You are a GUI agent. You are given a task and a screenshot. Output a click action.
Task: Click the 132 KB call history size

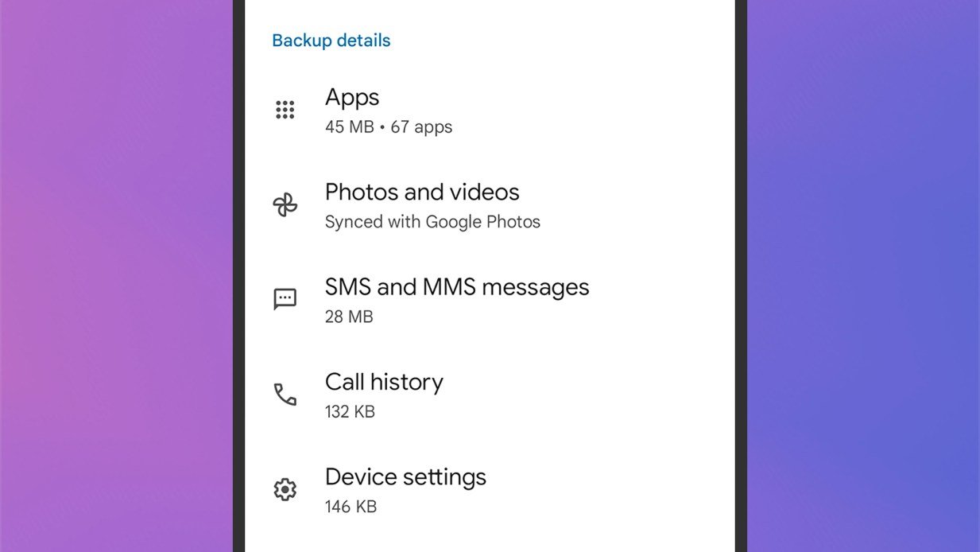click(349, 412)
